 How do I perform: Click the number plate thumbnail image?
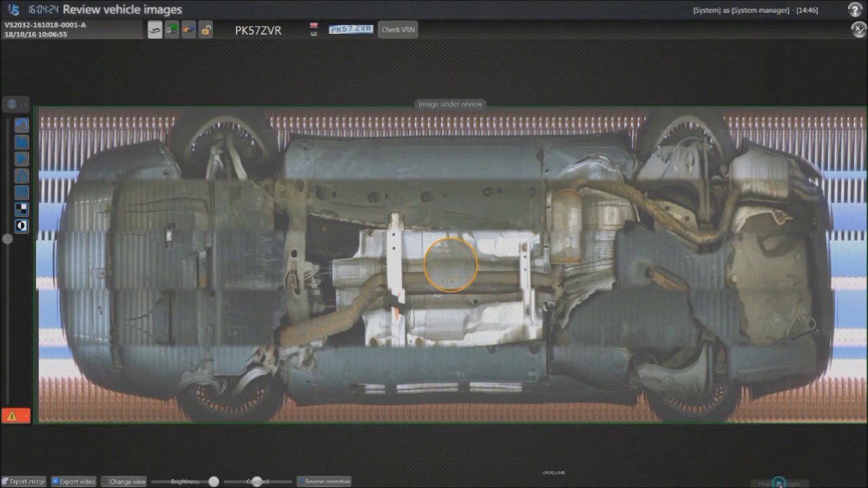click(351, 29)
